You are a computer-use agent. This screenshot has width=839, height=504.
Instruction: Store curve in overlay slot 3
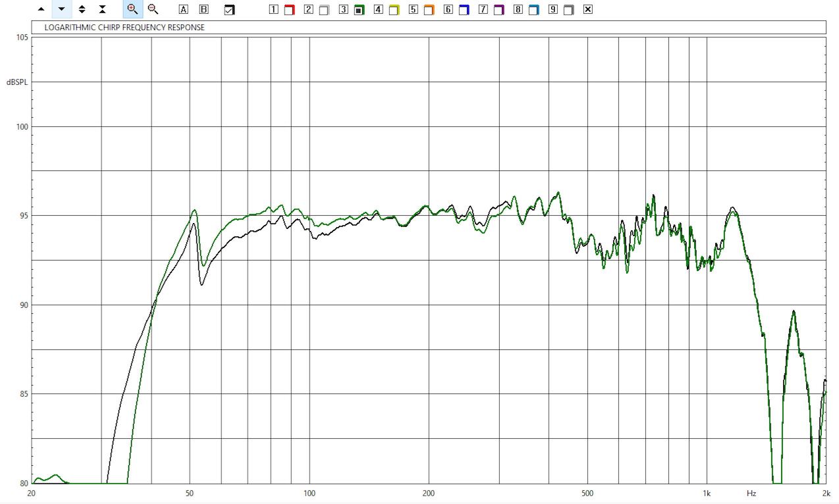point(343,9)
